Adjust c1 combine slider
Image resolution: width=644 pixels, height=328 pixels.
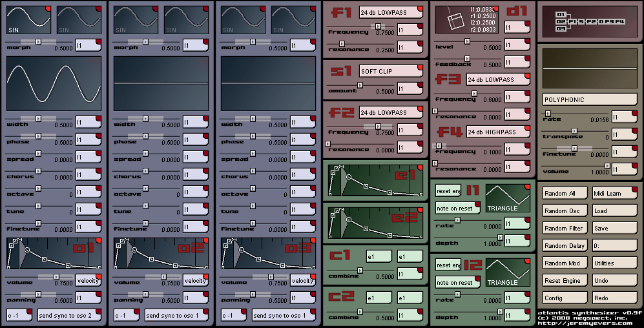[360, 270]
